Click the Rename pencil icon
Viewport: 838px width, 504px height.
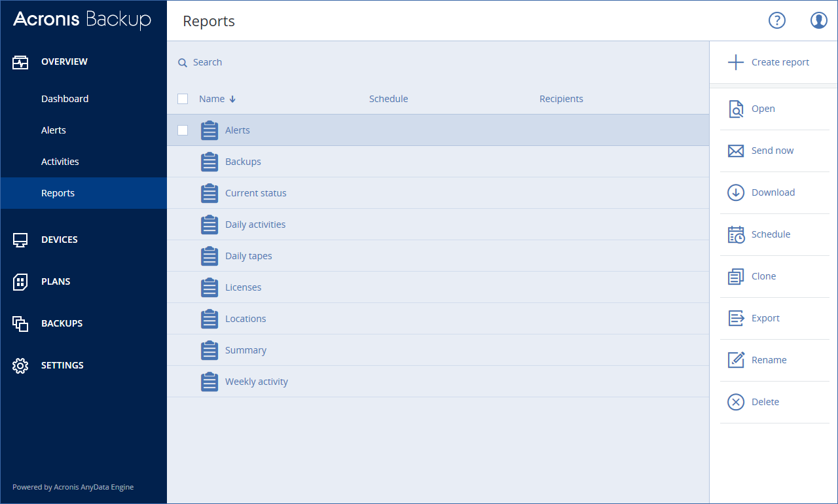pyautogui.click(x=735, y=360)
